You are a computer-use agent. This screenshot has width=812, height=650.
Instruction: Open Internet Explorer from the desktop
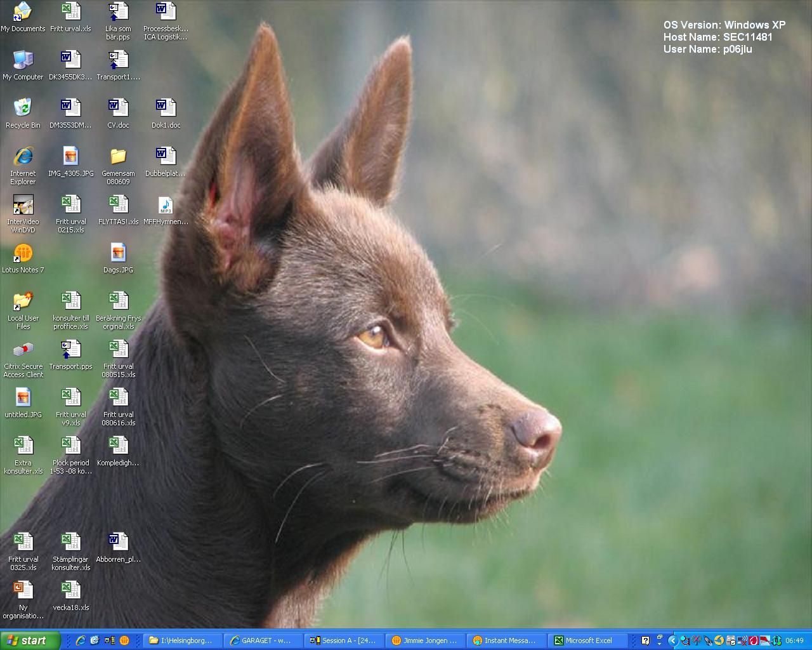(23, 156)
